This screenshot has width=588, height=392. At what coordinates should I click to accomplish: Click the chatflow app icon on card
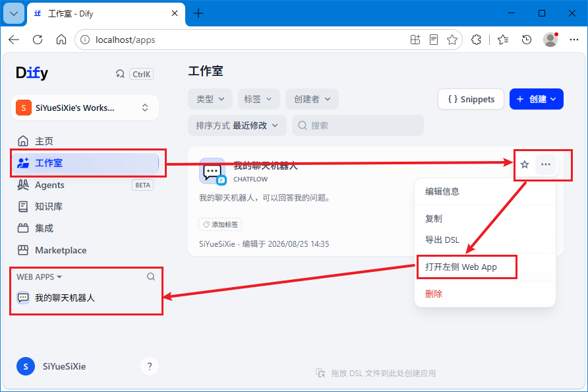pyautogui.click(x=213, y=171)
